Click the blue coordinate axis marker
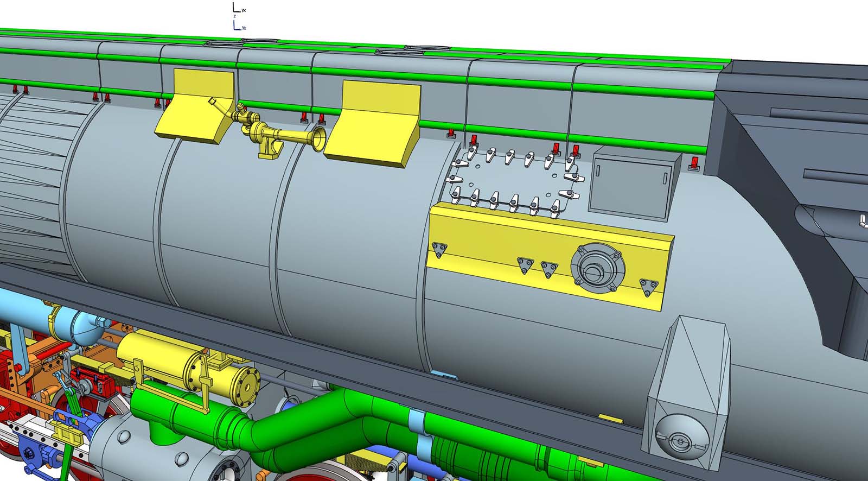The image size is (868, 481). (236, 25)
